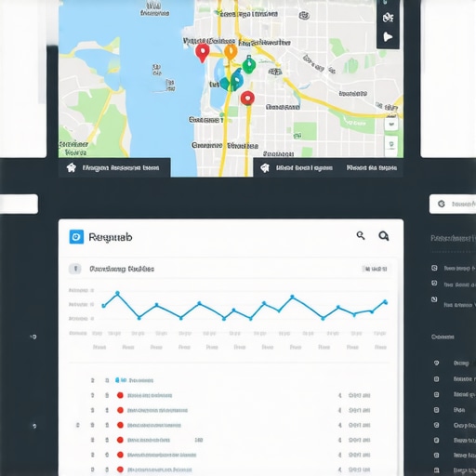The width and height of the screenshot is (476, 476).
Task: Click the upper small icon in the left dark sidebar
Action: click(33, 337)
